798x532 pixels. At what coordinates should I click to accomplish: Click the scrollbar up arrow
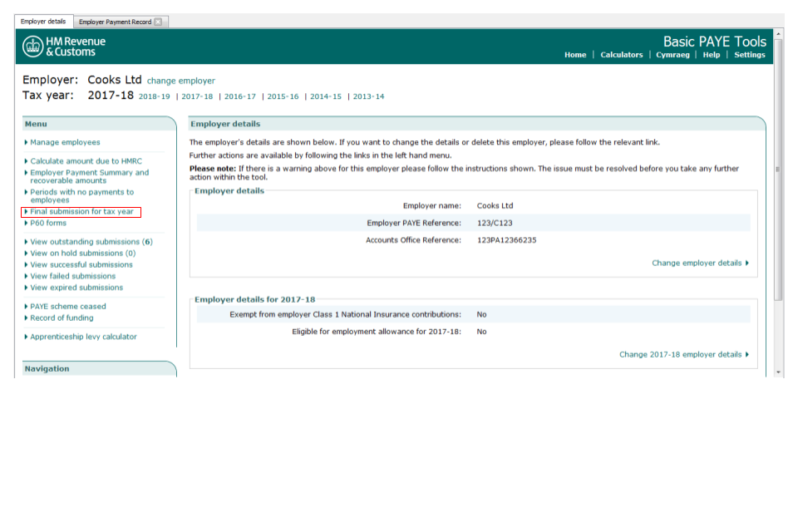pos(778,34)
